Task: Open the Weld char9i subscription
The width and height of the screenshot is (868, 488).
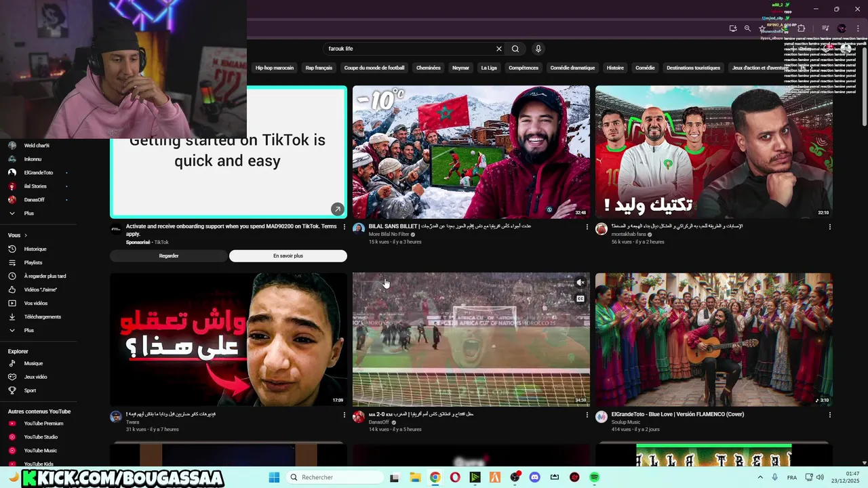Action: 37,146
